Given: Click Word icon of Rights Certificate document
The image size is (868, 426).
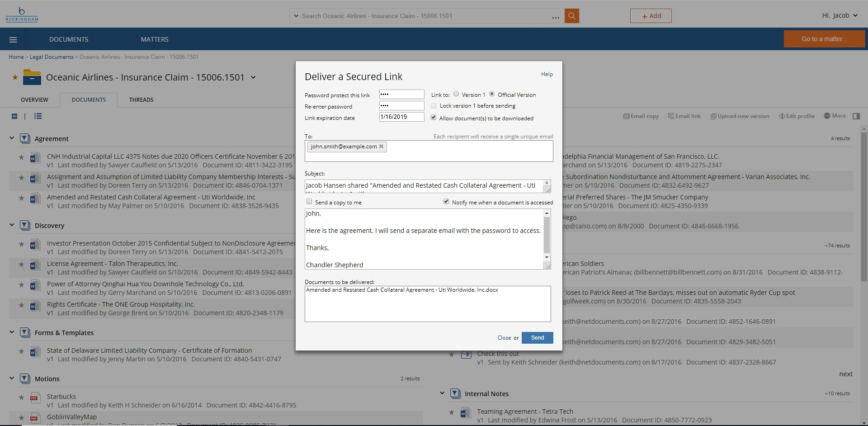Looking at the screenshot, I should point(34,306).
